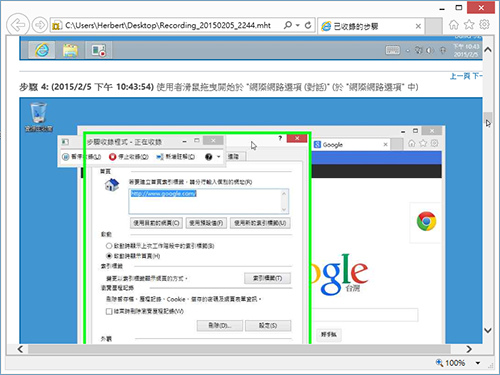500x375 pixels.
Task: Click the home page URL field with http://www.google.com/
Action: click(208, 201)
